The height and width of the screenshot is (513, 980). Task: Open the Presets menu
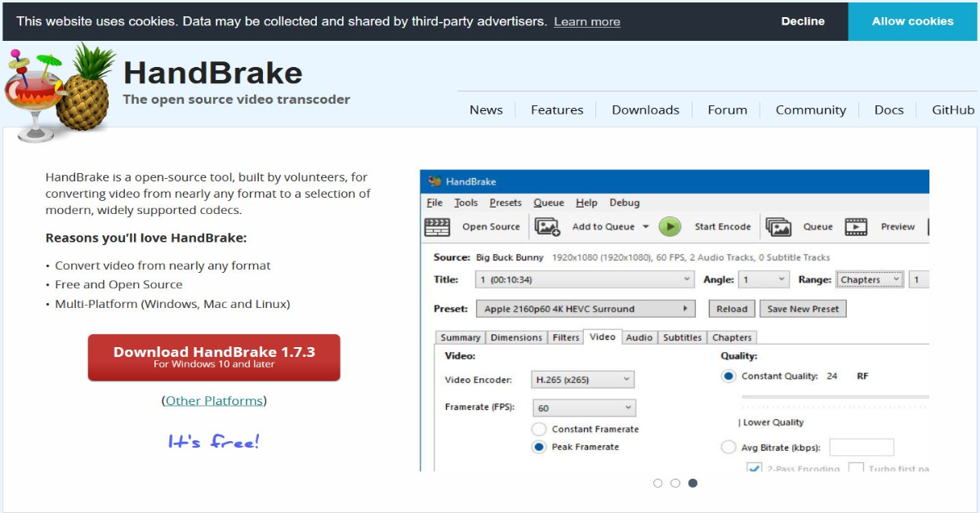pos(506,203)
